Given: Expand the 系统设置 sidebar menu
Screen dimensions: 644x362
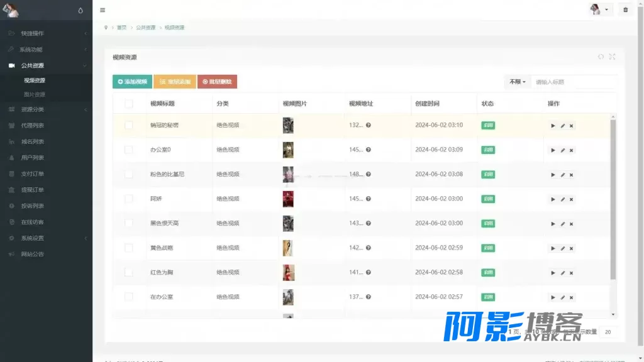Looking at the screenshot, I should [x=46, y=238].
